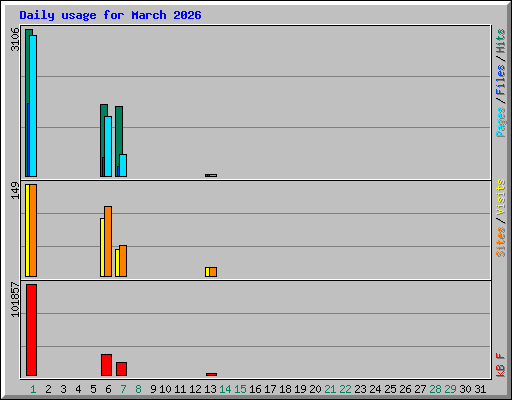This screenshot has width=512, height=400.
Task: Click green day label 7 on x-axis
Action: [123, 389]
